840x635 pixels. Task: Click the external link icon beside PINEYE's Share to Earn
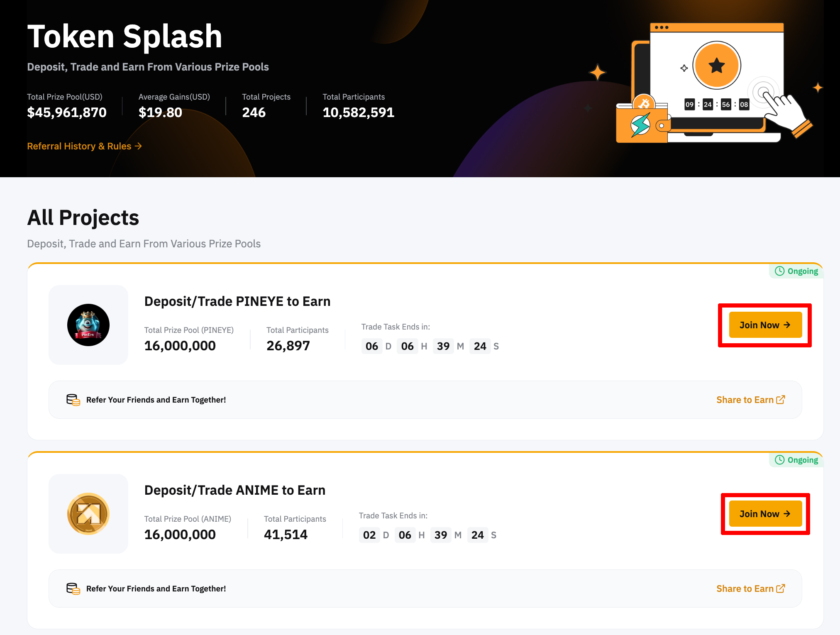tap(781, 399)
